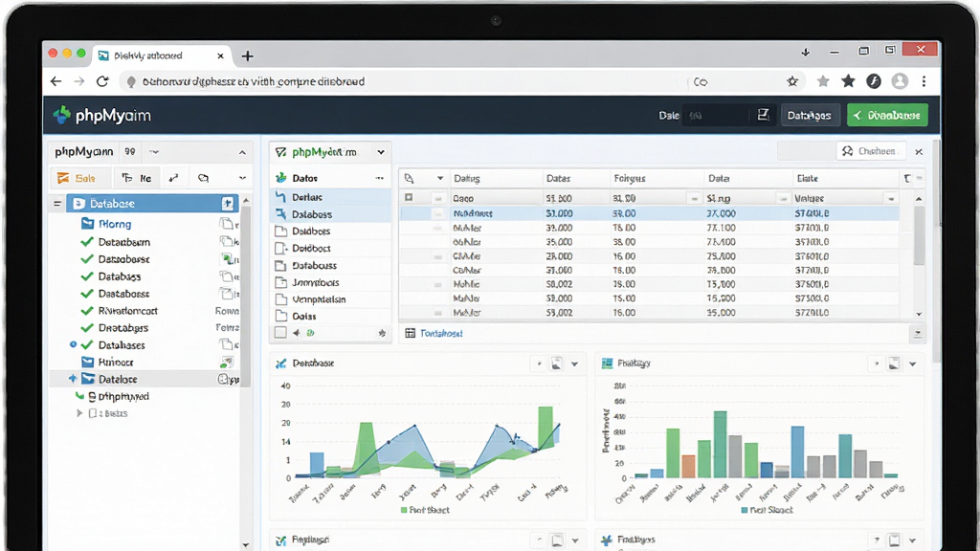This screenshot has height=551, width=980.
Task: Click the copy icon beside Rlorng
Action: click(227, 224)
